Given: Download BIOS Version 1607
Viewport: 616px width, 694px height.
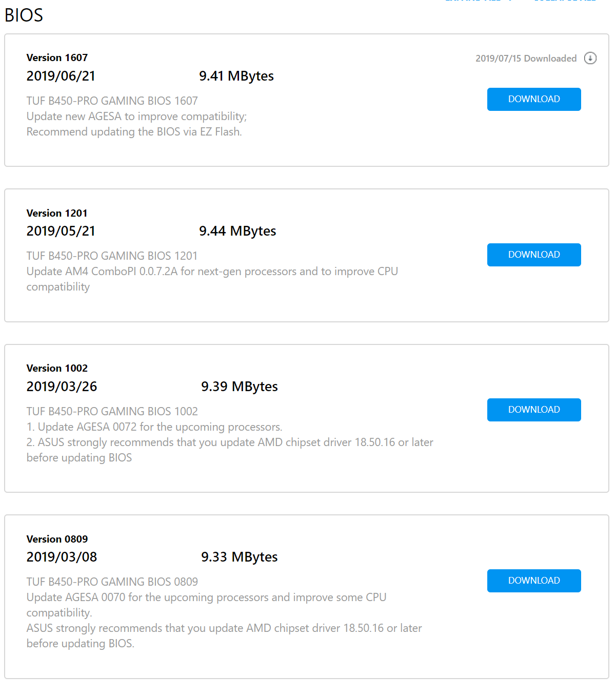Looking at the screenshot, I should [x=533, y=99].
